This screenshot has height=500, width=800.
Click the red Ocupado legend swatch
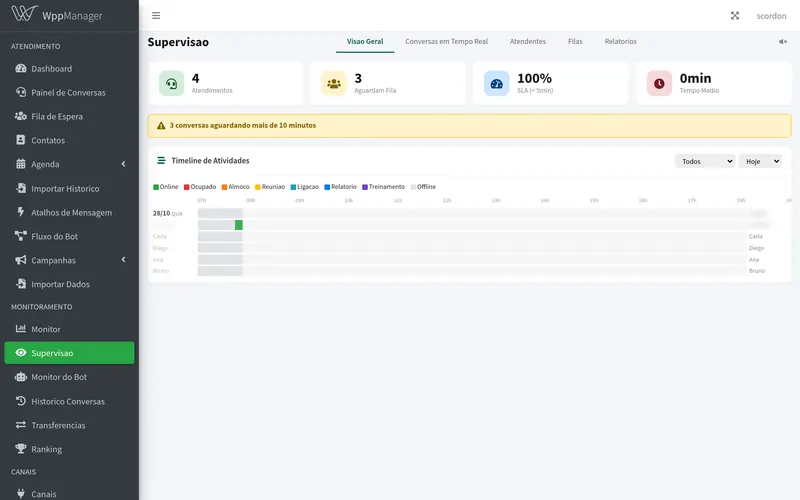coord(187,187)
